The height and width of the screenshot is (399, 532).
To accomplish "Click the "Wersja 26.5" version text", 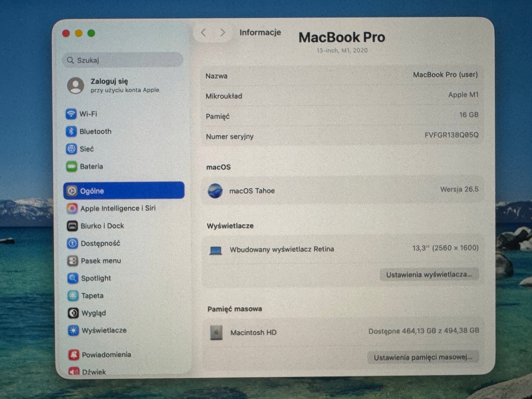I will 459,189.
